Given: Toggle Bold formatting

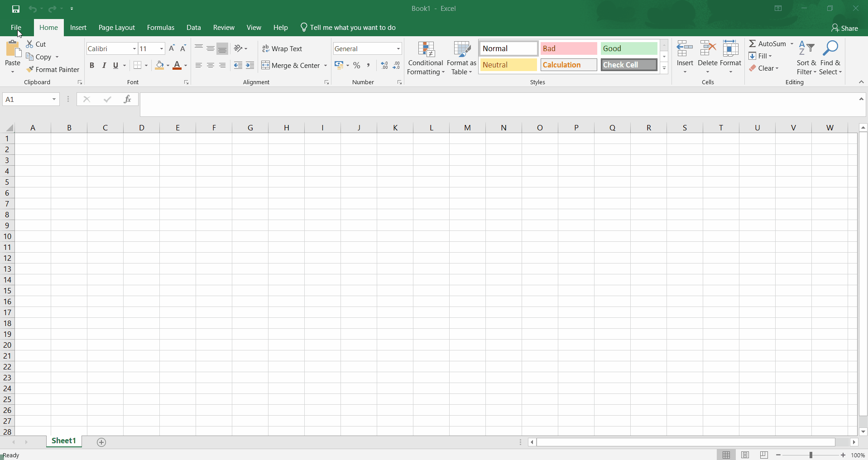Looking at the screenshot, I should (x=92, y=65).
